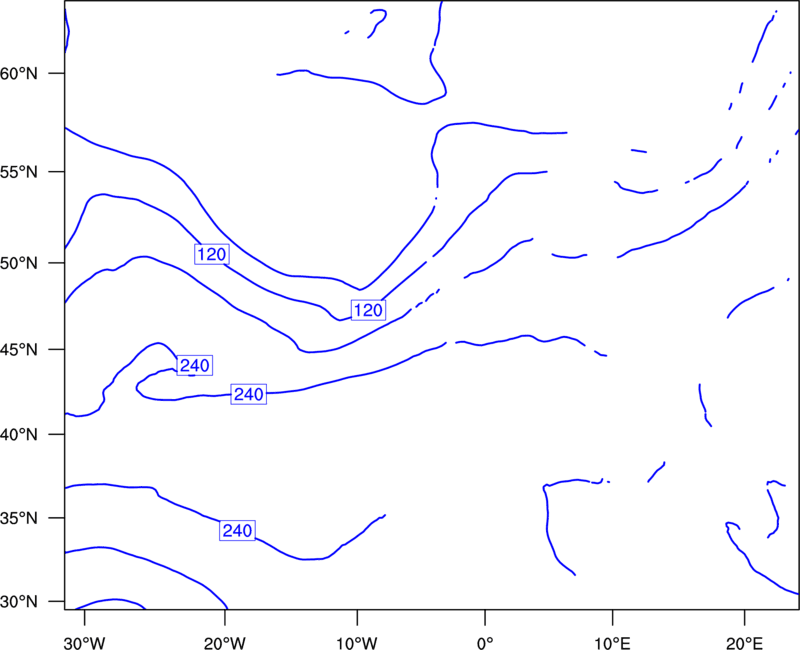The image size is (800, 650).
Task: Click the 120 contour label above 10°W
Action: (x=368, y=310)
